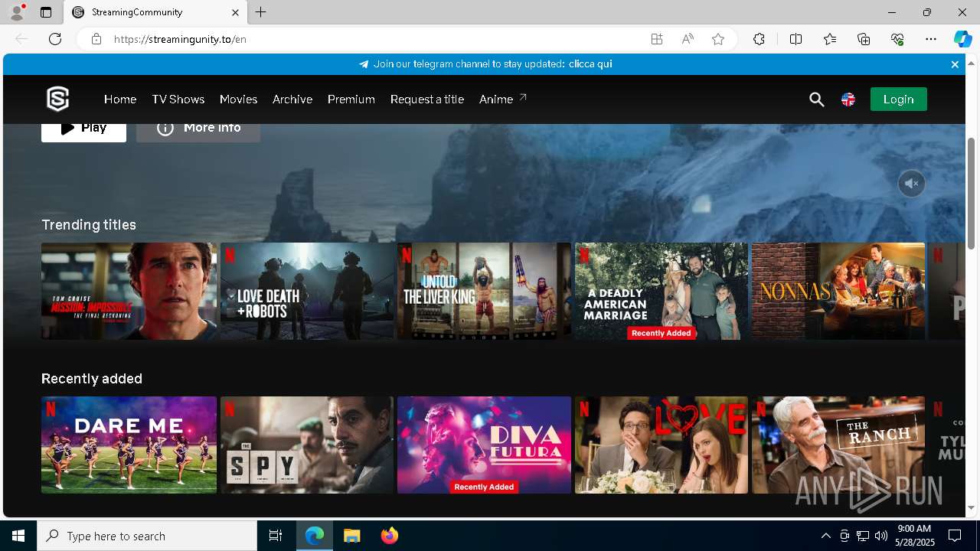The height and width of the screenshot is (551, 980).
Task: Open the Nonnas movie thumbnail
Action: point(838,291)
